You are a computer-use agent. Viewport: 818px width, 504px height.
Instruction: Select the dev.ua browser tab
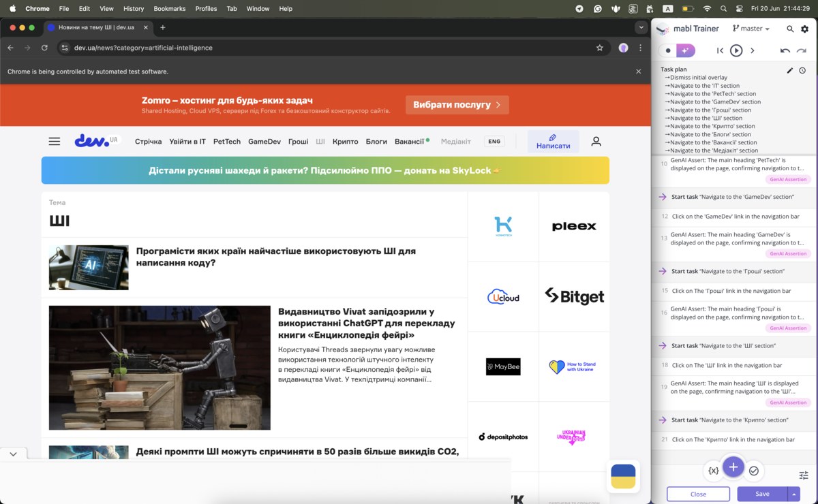pyautogui.click(x=98, y=27)
